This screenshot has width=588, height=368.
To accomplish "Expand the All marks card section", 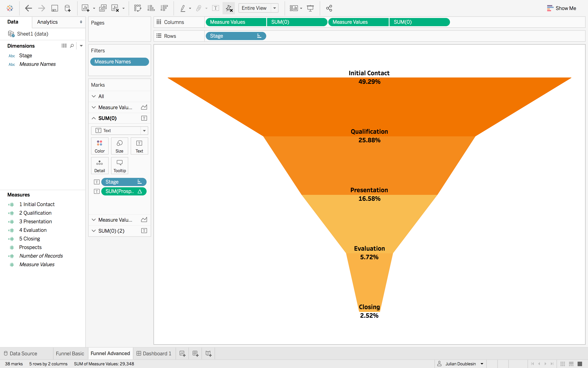I will pyautogui.click(x=94, y=96).
